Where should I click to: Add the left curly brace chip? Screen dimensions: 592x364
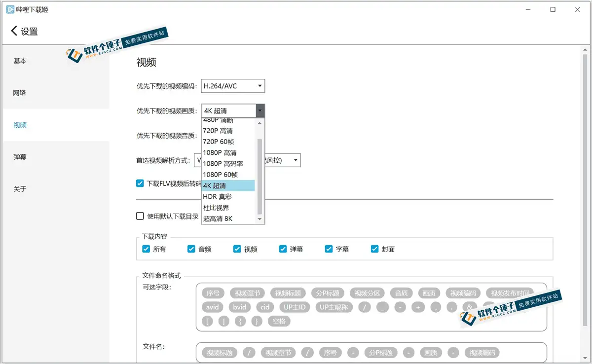(240, 321)
